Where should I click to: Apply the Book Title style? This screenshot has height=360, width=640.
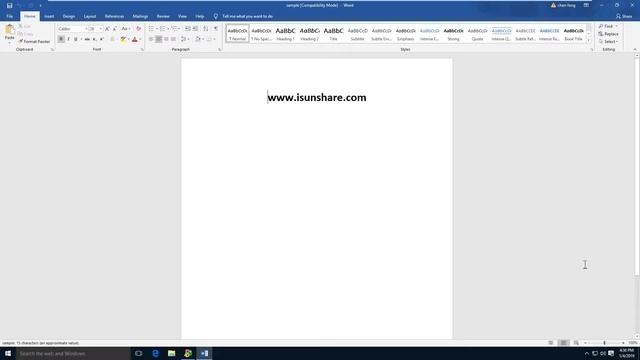(573, 33)
